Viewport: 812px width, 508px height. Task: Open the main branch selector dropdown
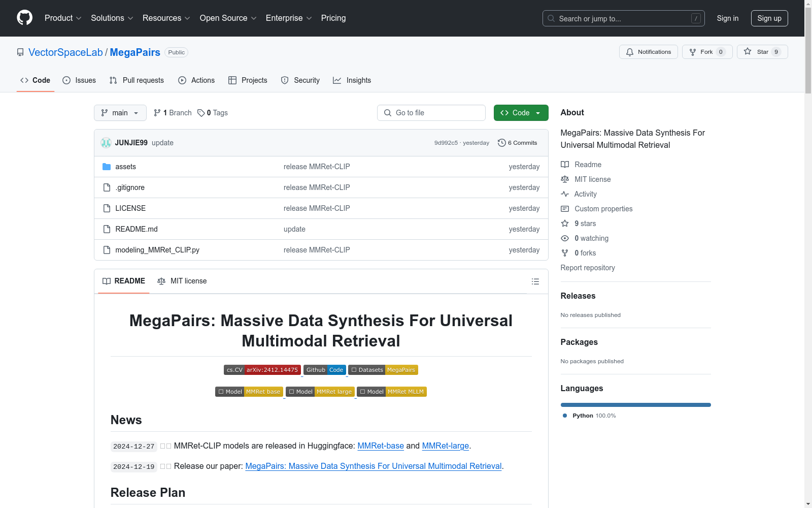pyautogui.click(x=120, y=113)
